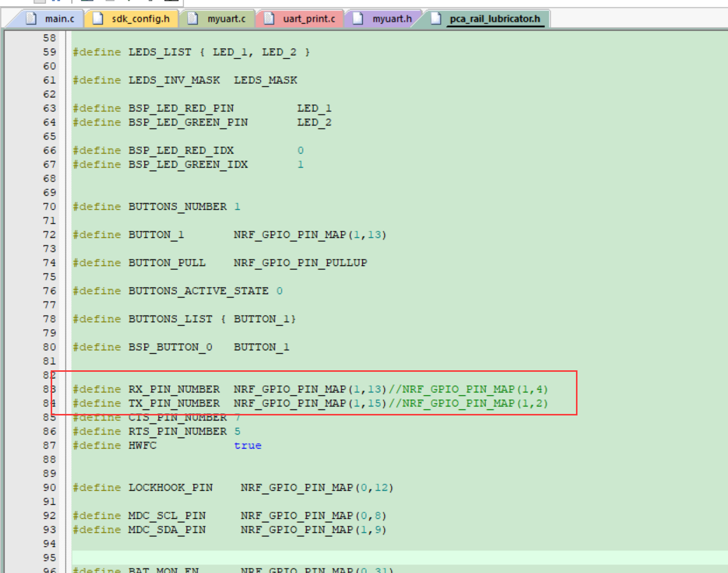Click the sdk_config.h file icon
The image size is (728, 573).
(98, 19)
